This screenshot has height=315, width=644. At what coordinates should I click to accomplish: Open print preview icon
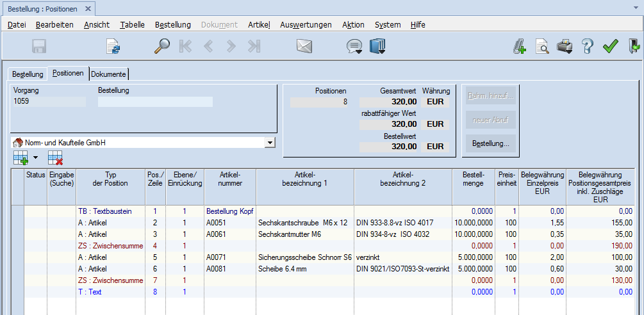tap(542, 46)
